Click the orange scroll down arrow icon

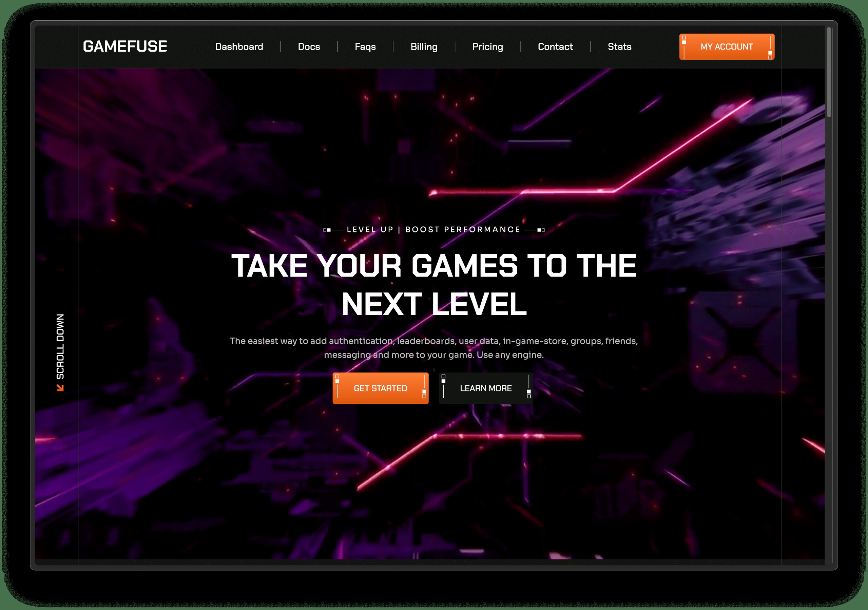(x=60, y=388)
